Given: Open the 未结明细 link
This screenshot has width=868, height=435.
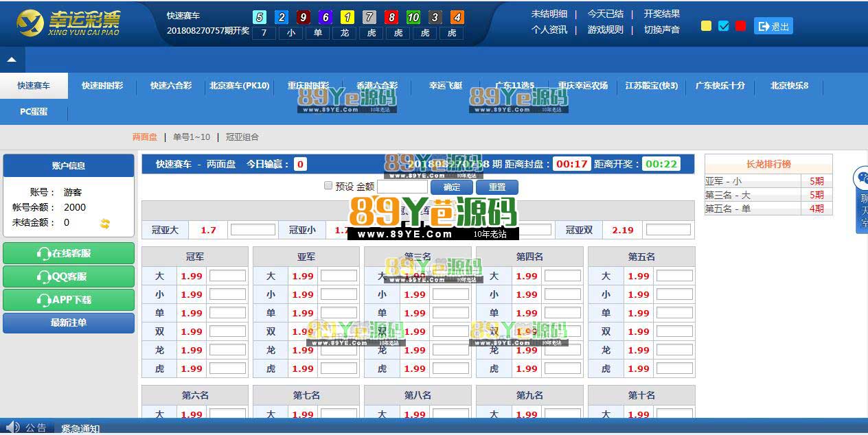Looking at the screenshot, I should [x=549, y=14].
